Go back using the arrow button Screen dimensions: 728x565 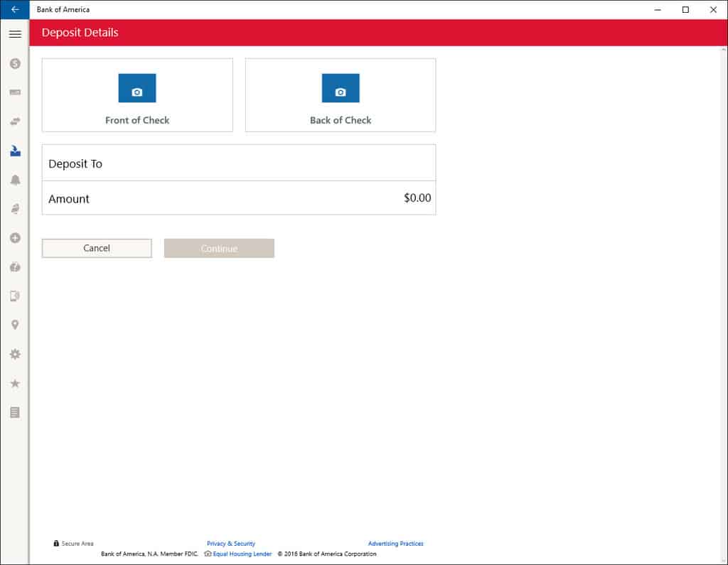coord(15,9)
